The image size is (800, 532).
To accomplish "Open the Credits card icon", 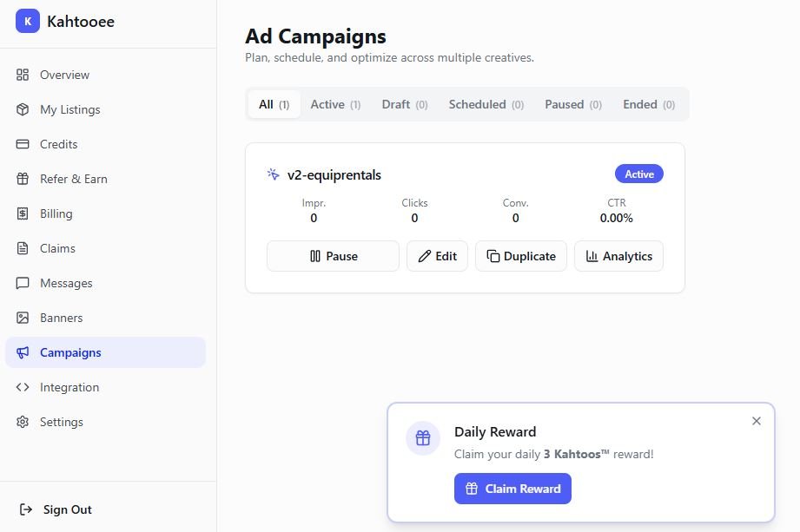I will pyautogui.click(x=24, y=144).
